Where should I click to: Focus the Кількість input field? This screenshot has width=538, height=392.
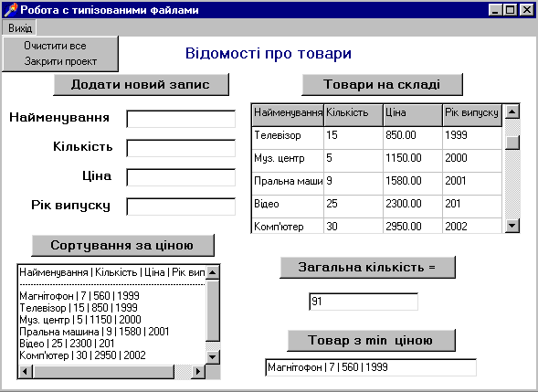click(x=181, y=148)
